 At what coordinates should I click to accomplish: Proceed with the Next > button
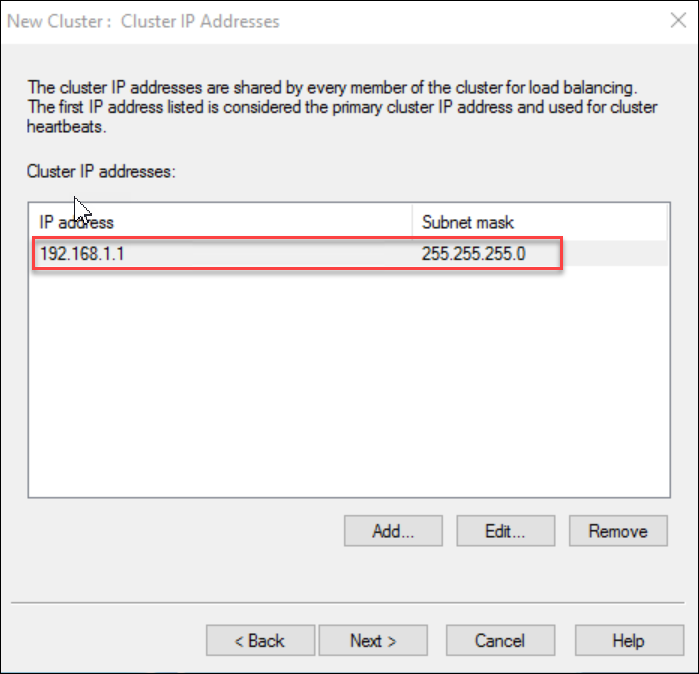(373, 641)
